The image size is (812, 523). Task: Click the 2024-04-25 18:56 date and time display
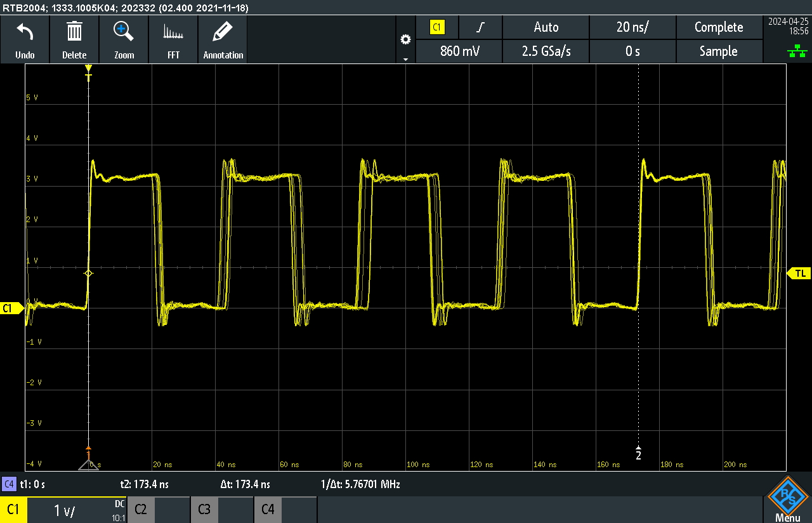(x=787, y=26)
